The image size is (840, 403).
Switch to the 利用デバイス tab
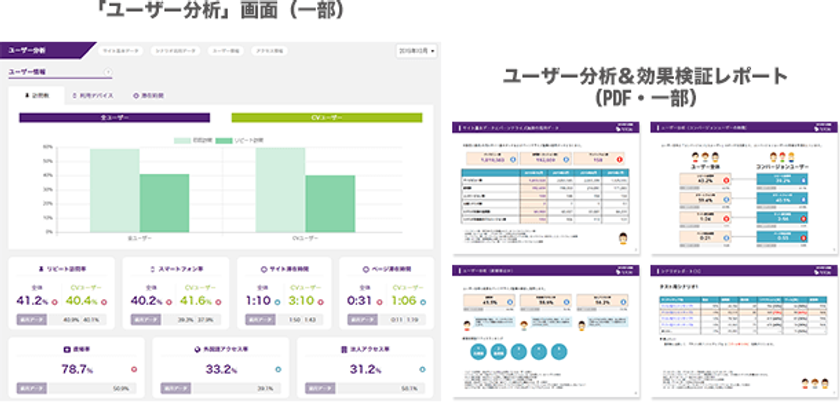click(92, 96)
